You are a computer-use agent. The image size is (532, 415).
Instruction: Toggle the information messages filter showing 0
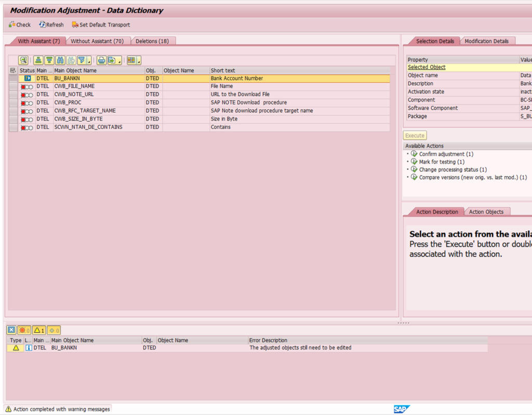54,330
